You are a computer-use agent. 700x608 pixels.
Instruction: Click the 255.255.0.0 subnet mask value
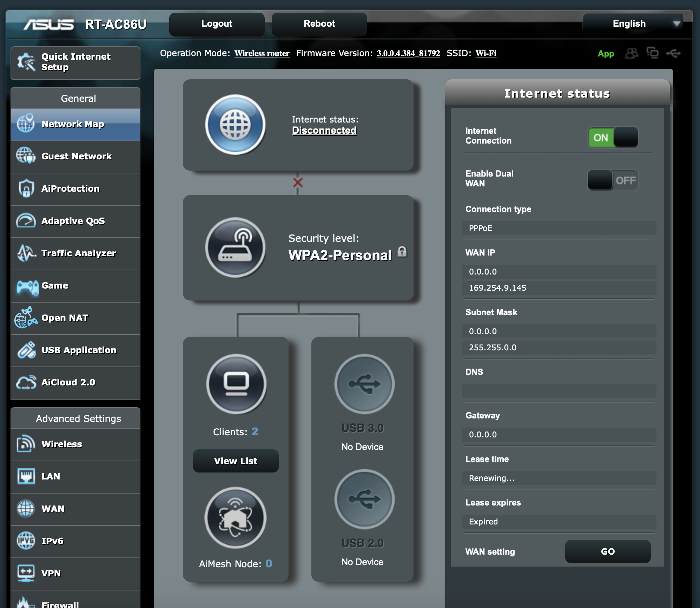[559, 348]
